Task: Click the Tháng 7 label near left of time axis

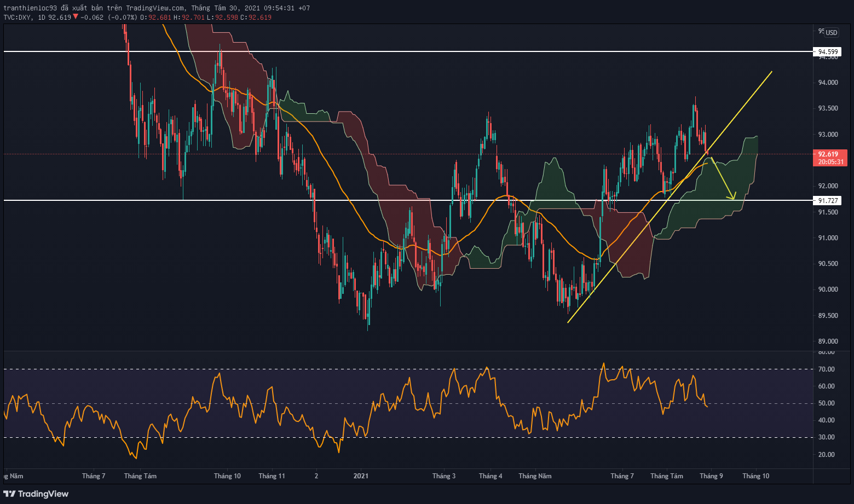Action: click(x=94, y=476)
